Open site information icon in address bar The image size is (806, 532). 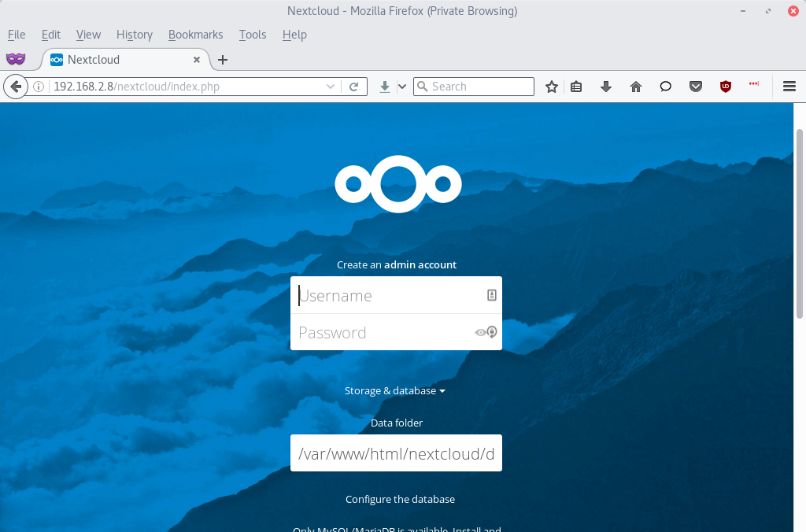click(39, 87)
